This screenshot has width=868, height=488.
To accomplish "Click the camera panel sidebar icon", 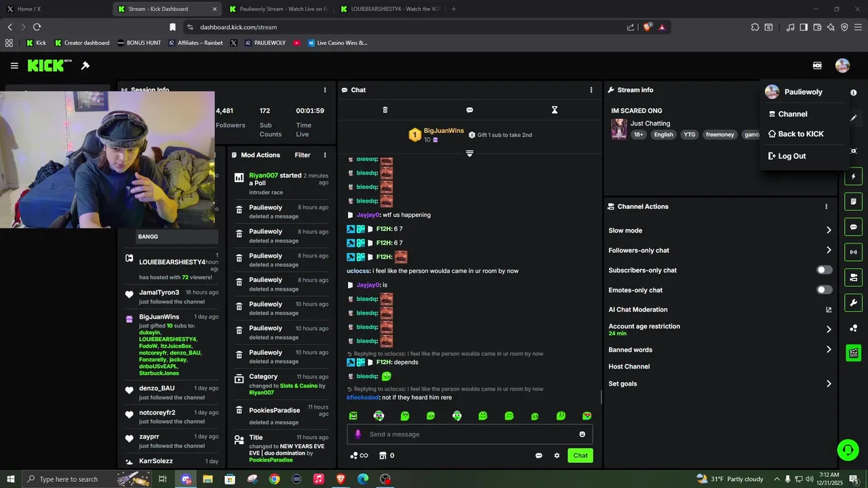I will pos(854,278).
